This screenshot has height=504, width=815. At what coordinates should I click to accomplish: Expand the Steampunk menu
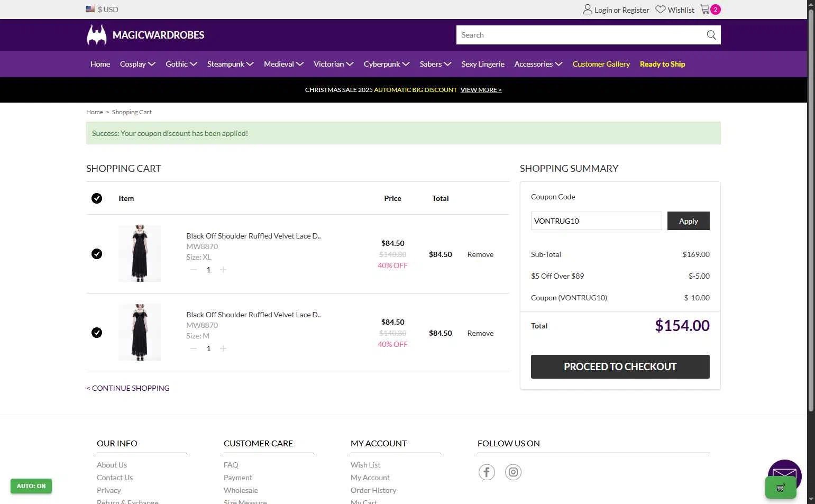click(231, 64)
